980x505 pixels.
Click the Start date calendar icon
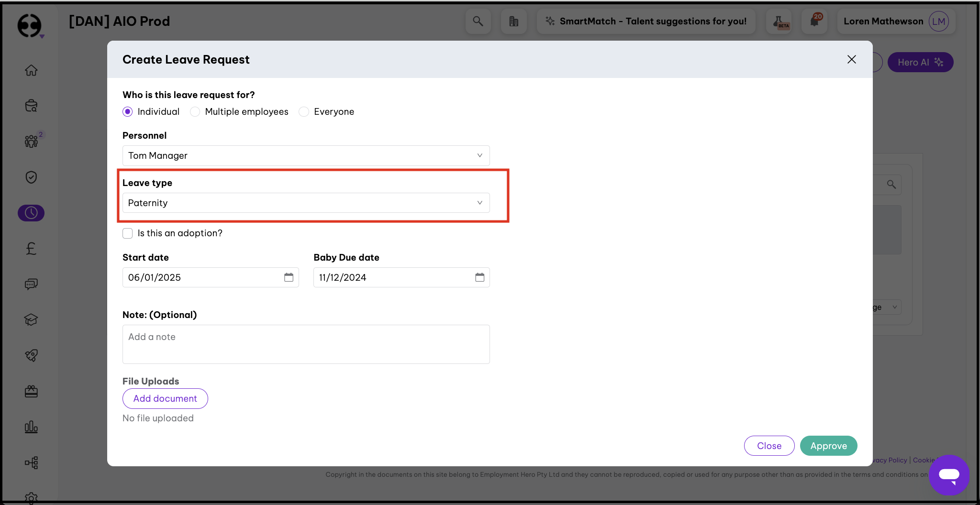289,277
